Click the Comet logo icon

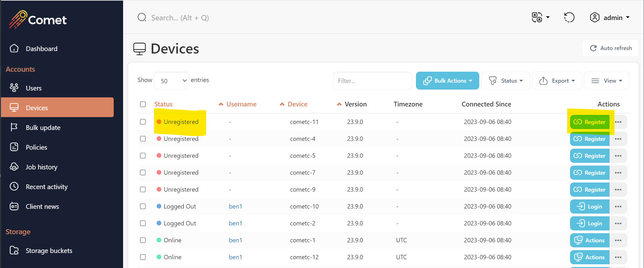(18, 19)
